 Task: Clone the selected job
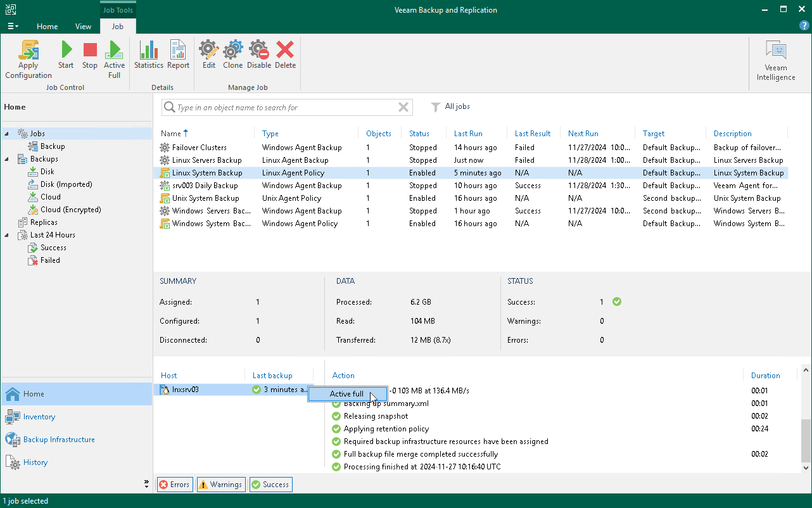point(232,55)
